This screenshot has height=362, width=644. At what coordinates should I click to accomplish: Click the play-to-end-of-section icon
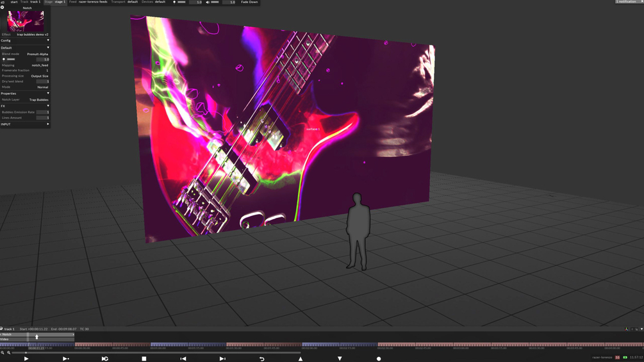click(65, 359)
